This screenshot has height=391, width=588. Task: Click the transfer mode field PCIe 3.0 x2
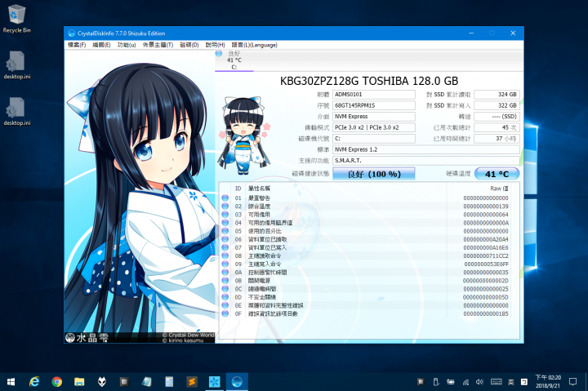pyautogui.click(x=374, y=127)
